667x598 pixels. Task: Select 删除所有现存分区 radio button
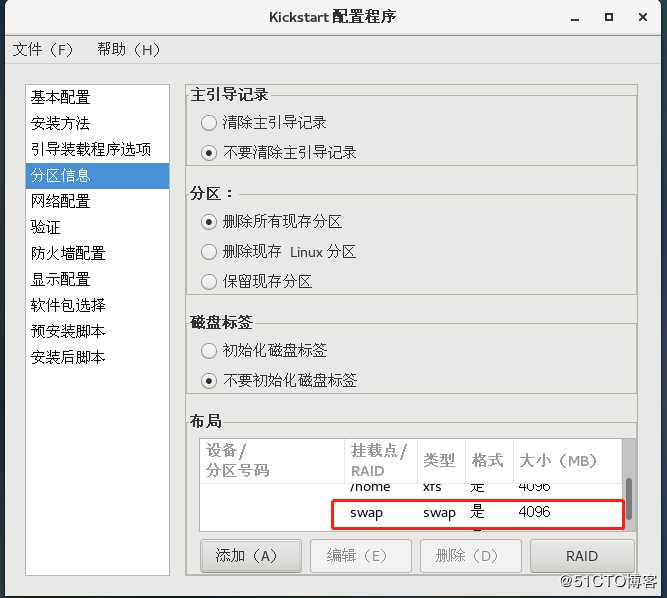(x=209, y=222)
